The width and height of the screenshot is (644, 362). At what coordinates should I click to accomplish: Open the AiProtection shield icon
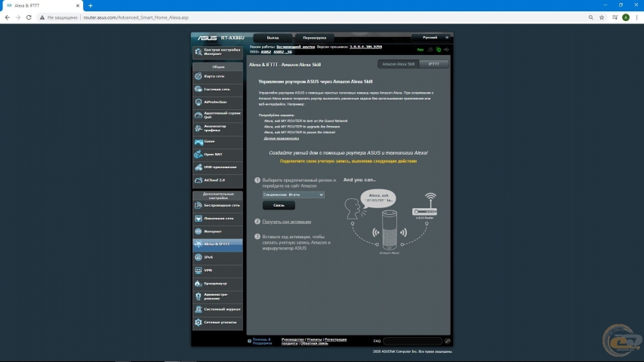(x=199, y=102)
